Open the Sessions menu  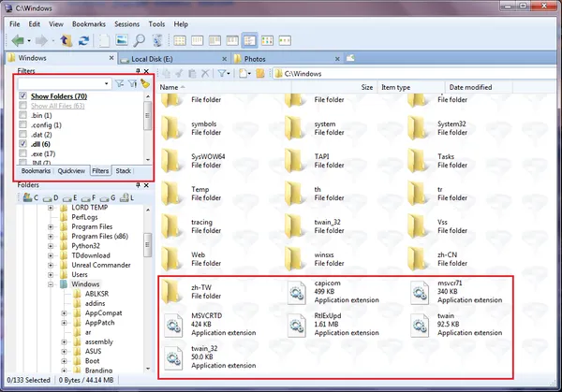(x=126, y=24)
